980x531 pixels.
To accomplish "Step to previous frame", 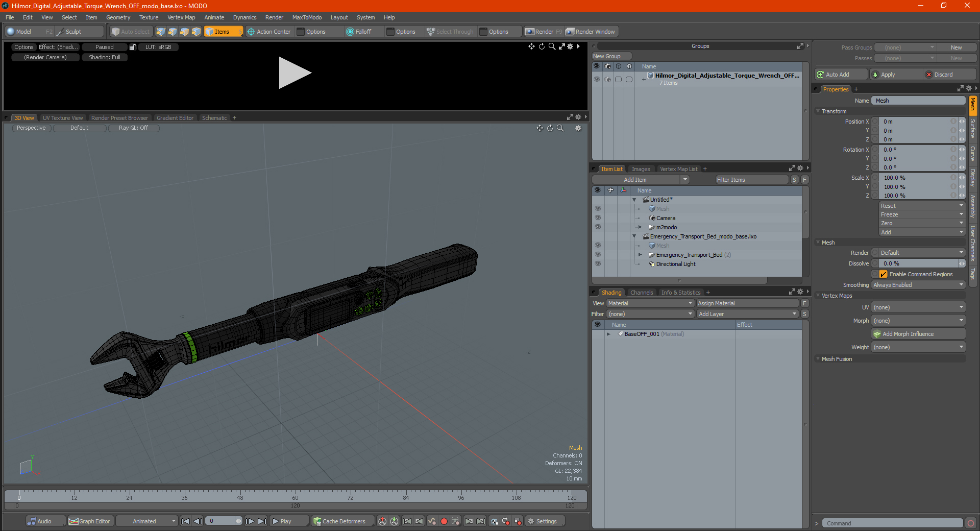I will click(198, 521).
